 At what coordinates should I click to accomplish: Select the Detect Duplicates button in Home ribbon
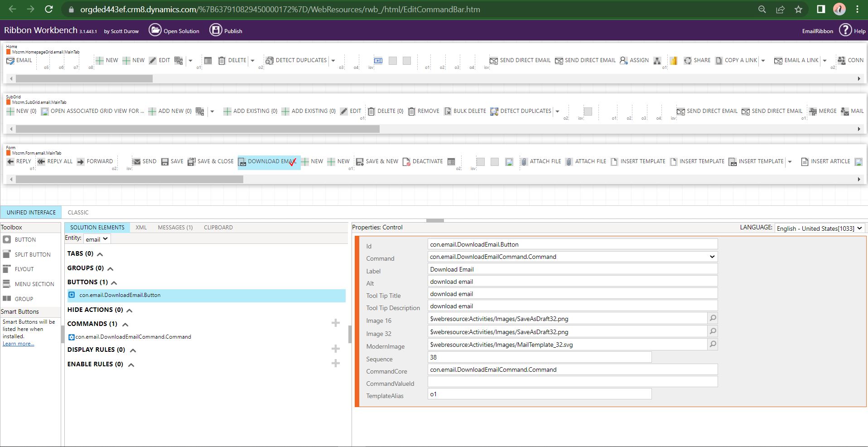click(296, 60)
